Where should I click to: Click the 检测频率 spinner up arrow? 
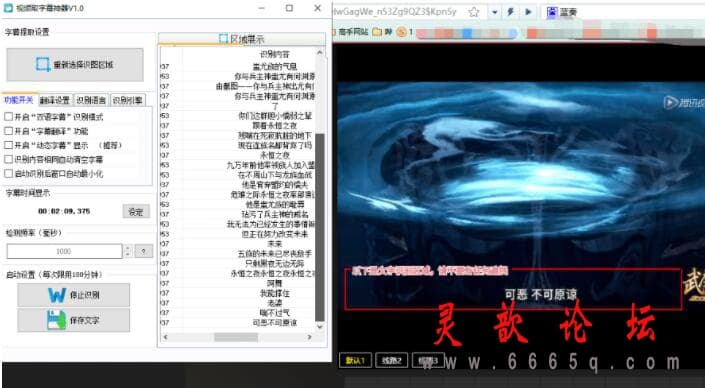pos(128,248)
